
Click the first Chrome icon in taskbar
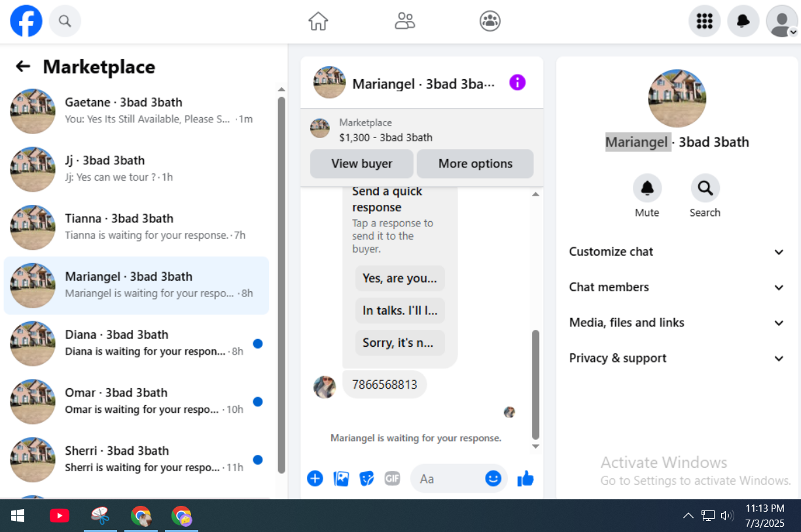pos(141,516)
